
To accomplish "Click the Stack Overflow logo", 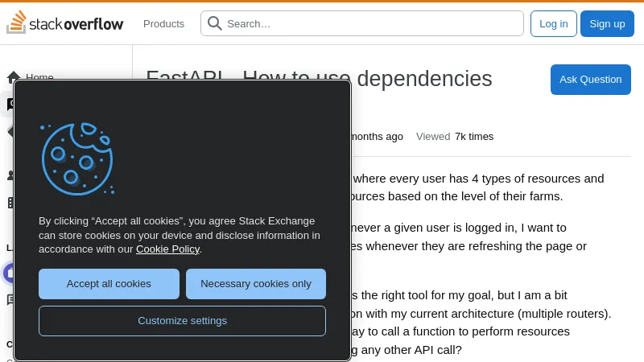I will click(65, 23).
